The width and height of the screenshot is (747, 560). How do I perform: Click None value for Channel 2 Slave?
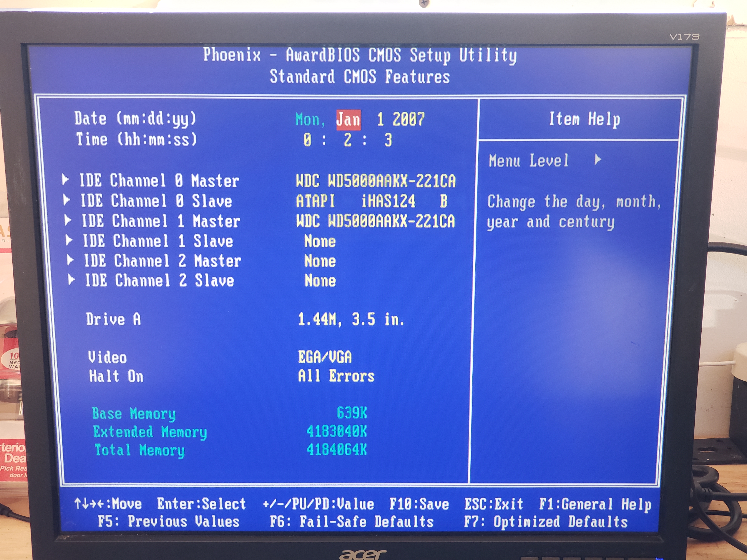coord(320,281)
